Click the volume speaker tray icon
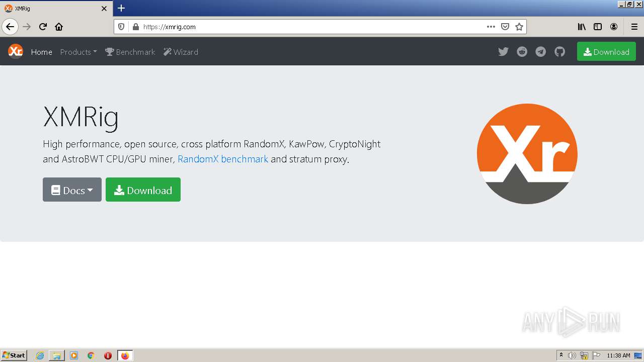644x362 pixels. coord(572,355)
